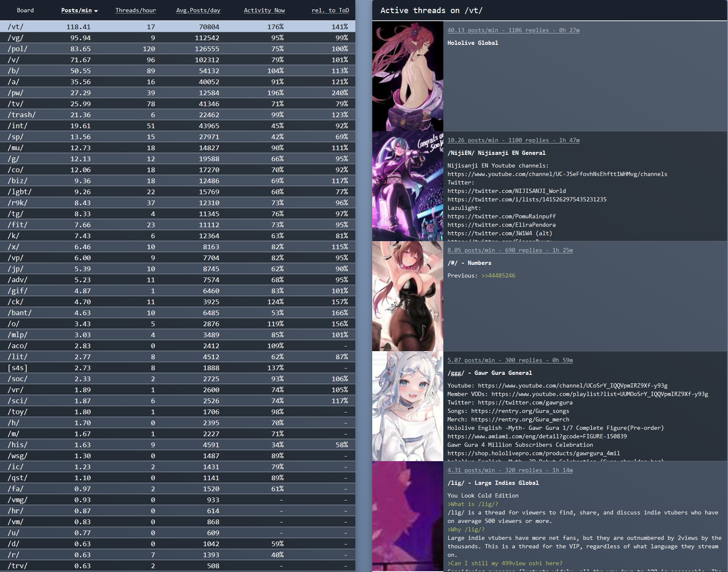This screenshot has width=728, height=572.
Task: Click the twitter.com/PomuRainpuff URL text
Action: point(502,216)
